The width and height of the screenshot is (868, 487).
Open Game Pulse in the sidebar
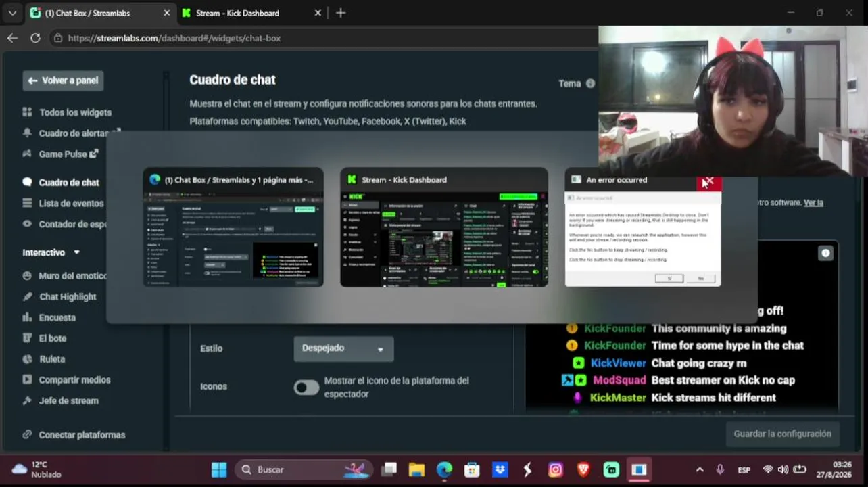tap(61, 154)
